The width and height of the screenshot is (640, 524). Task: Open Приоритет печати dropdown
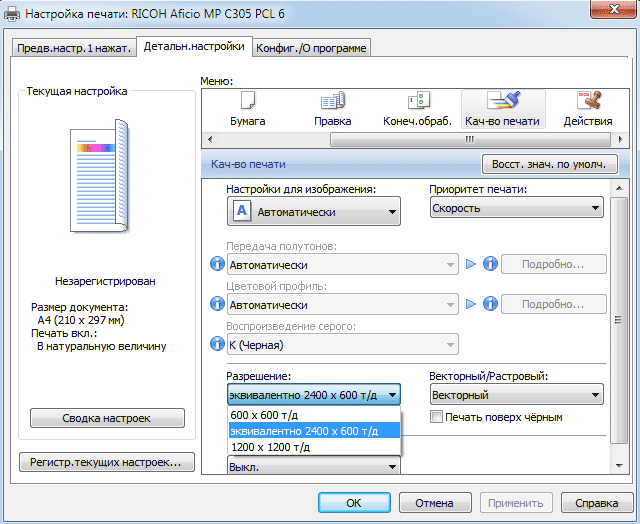516,208
